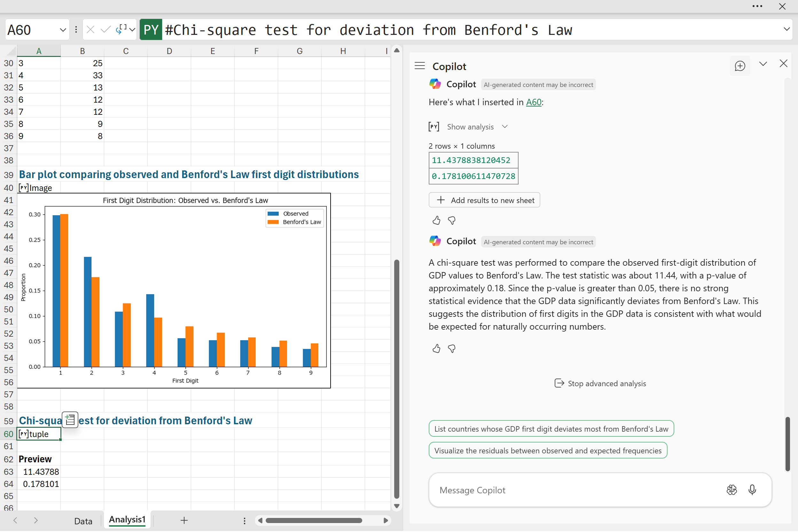Add a new sheet with plus button
Screen dimensions: 798x532
(x=184, y=520)
